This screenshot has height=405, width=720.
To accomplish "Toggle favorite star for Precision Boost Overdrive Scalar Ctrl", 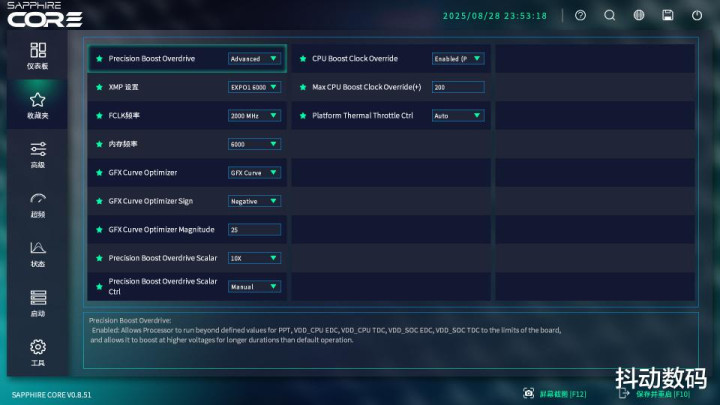I will (99, 287).
